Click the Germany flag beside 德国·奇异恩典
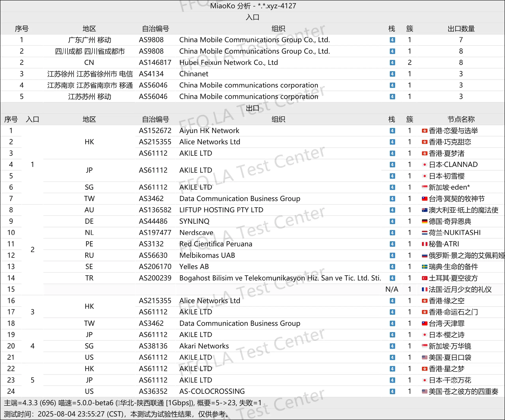 425,221
